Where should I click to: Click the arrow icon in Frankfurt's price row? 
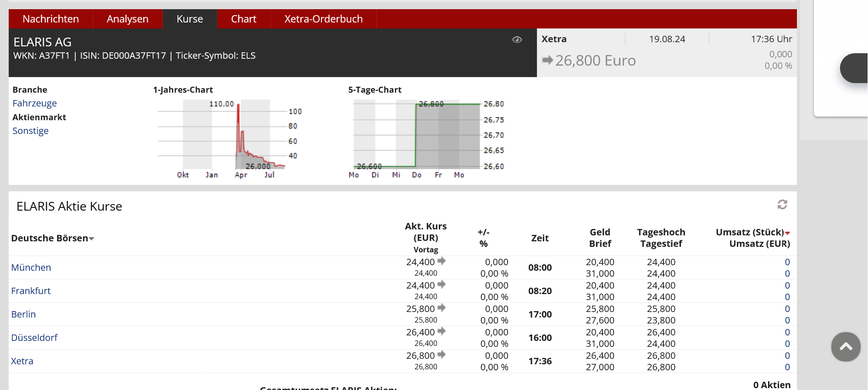[442, 284]
